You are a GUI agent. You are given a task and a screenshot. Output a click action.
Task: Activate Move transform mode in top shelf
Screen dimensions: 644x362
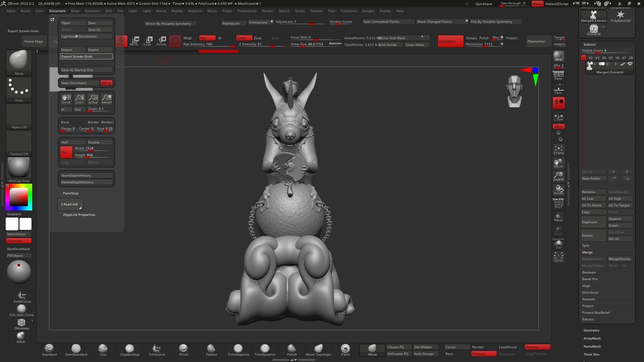pyautogui.click(x=134, y=41)
